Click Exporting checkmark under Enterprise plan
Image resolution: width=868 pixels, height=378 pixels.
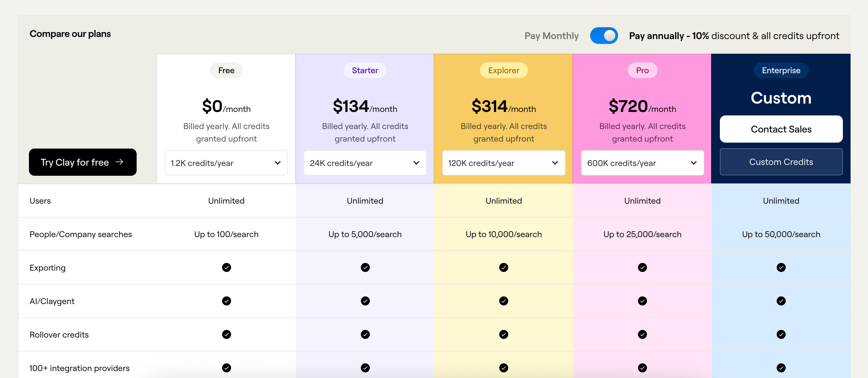point(781,267)
